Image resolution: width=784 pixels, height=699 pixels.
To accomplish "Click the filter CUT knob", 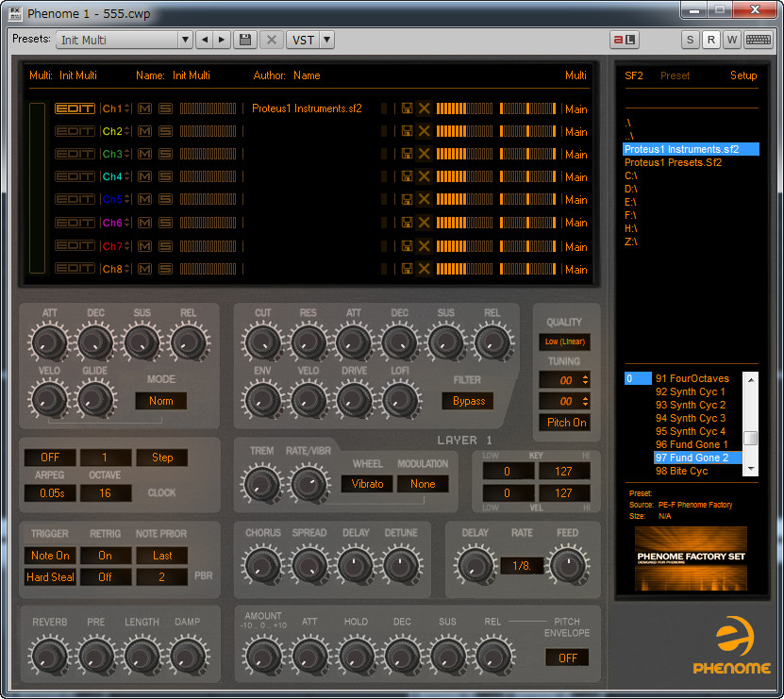I will click(x=262, y=341).
